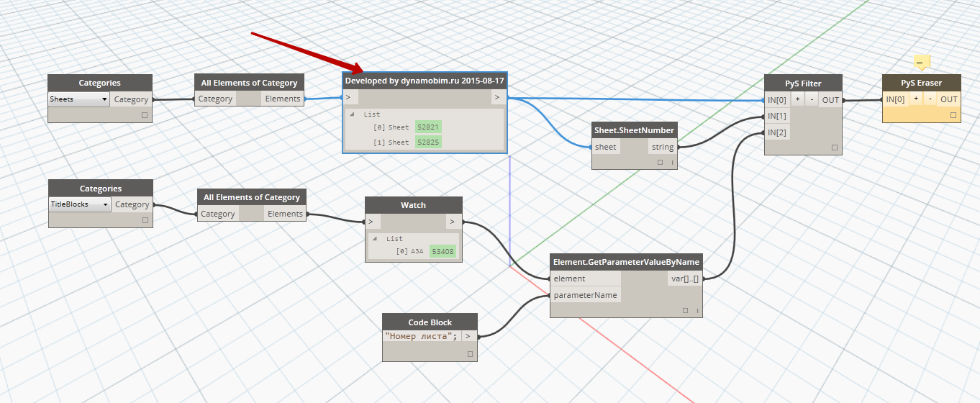Viewport: 980px width, 403px height.
Task: Select the Sheet.SheetNumber node header
Action: [x=635, y=130]
